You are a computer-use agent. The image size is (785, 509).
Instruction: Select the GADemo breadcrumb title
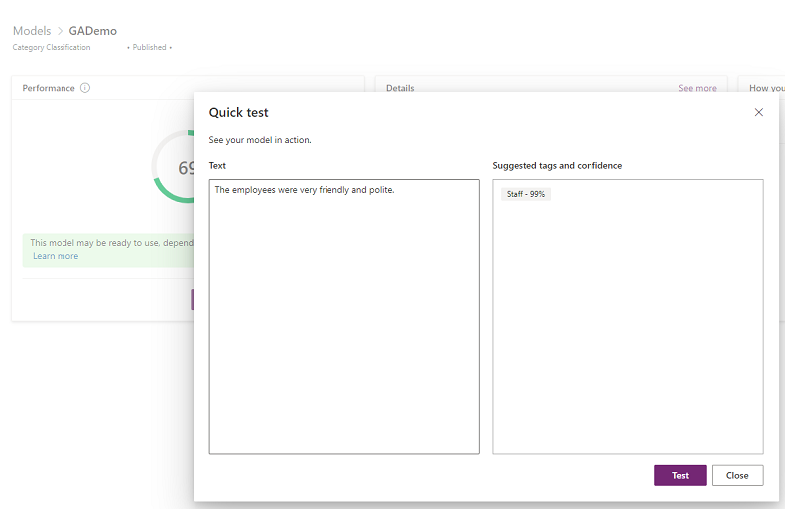[93, 31]
